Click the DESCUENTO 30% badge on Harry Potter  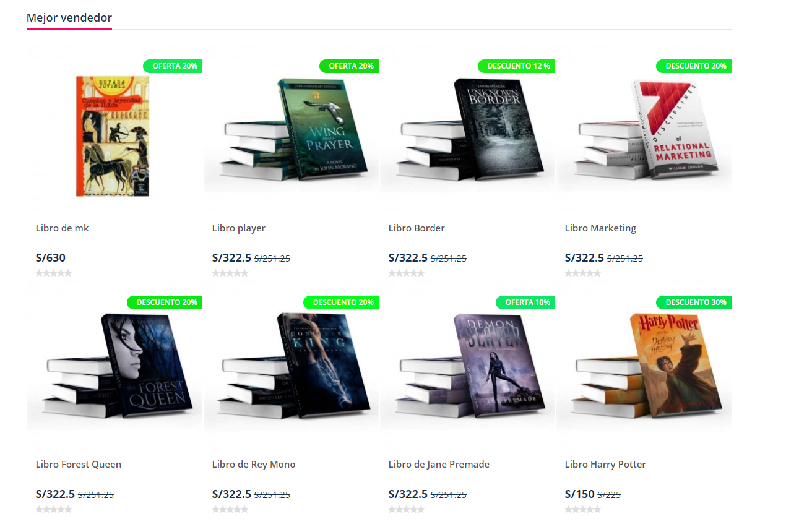click(x=694, y=302)
